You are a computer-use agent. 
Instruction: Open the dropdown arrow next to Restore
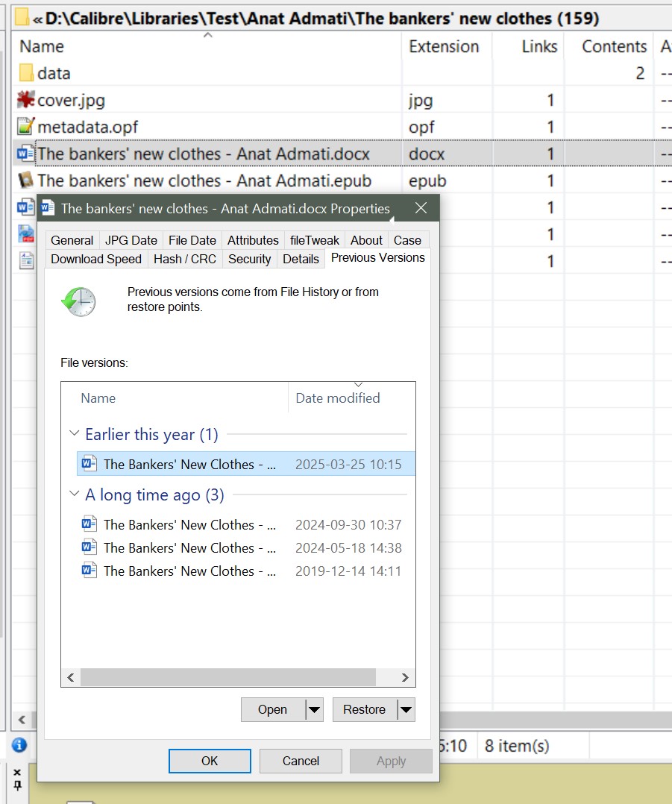click(x=406, y=710)
